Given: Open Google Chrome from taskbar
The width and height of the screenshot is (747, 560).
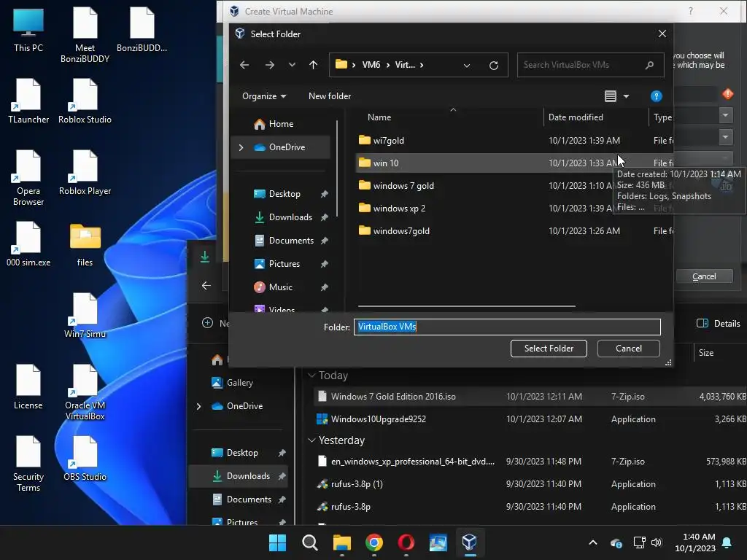Looking at the screenshot, I should pos(374,542).
